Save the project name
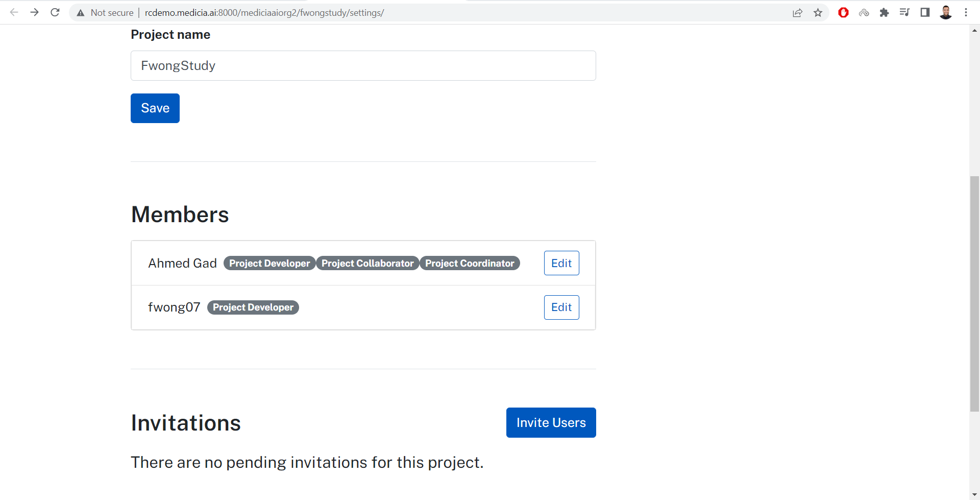The image size is (980, 500). [155, 108]
